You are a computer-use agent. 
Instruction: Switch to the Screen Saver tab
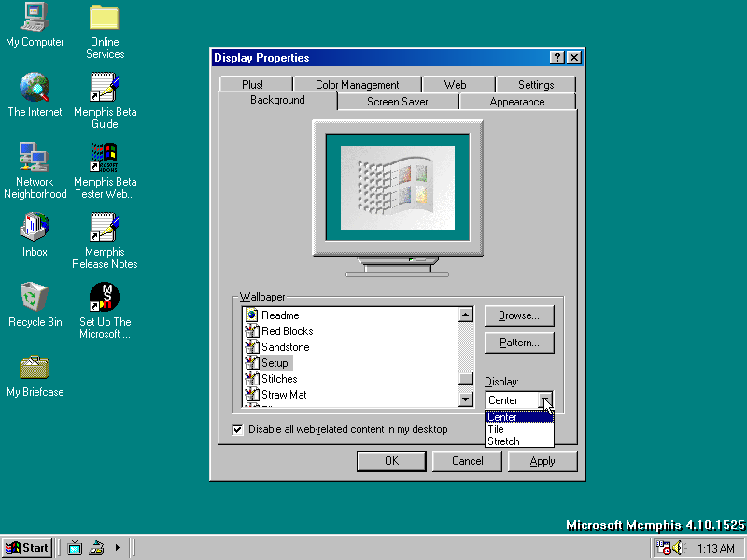pyautogui.click(x=398, y=102)
